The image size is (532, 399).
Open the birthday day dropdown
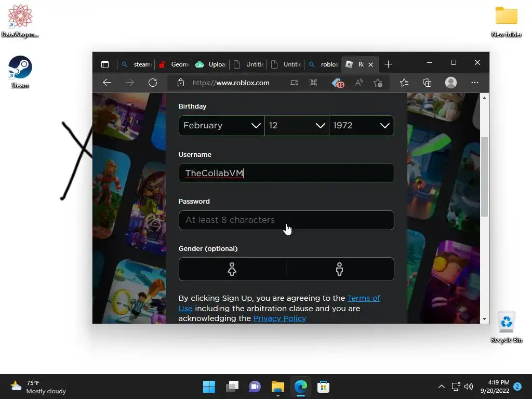(297, 126)
